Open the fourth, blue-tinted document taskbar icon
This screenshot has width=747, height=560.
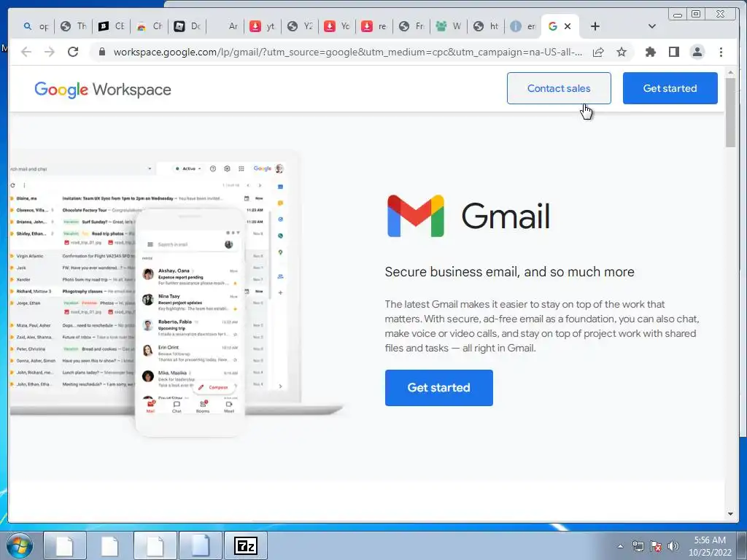[200, 545]
